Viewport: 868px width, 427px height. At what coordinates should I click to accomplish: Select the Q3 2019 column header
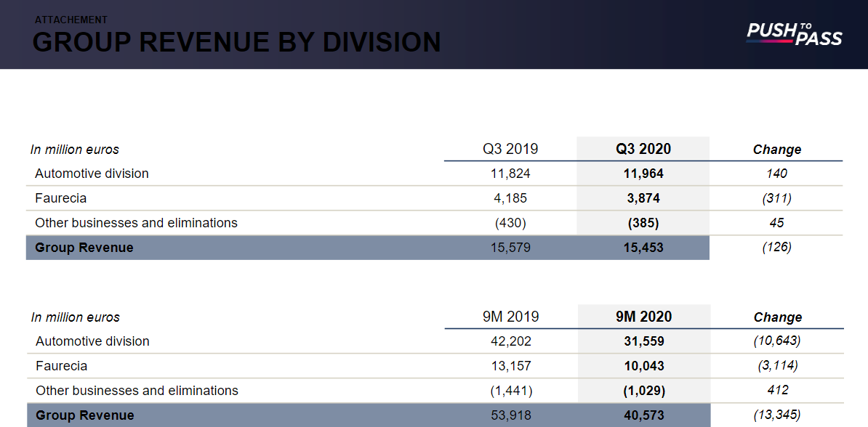click(510, 149)
